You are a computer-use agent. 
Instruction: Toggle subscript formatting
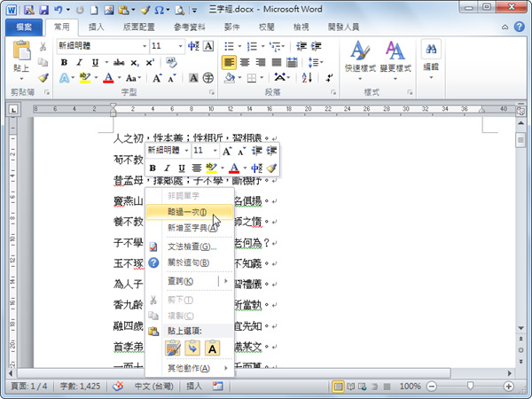tap(135, 62)
